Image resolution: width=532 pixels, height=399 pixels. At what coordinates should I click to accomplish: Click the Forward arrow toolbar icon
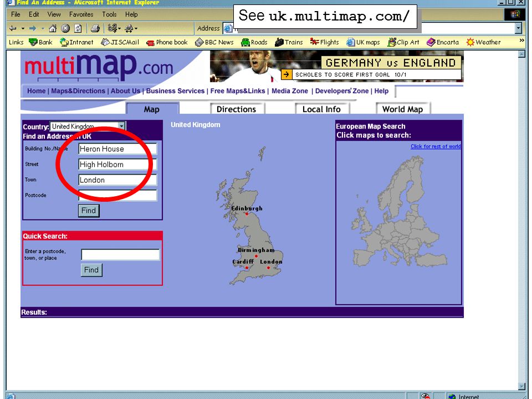point(33,28)
